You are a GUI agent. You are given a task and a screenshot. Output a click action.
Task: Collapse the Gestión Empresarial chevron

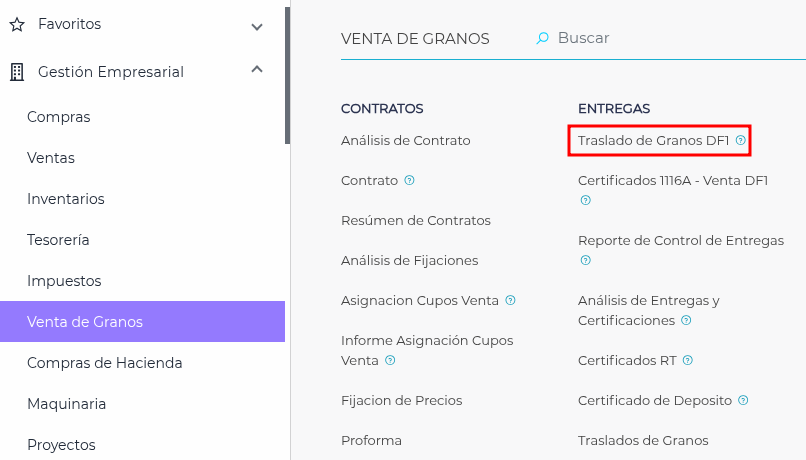pos(257,70)
